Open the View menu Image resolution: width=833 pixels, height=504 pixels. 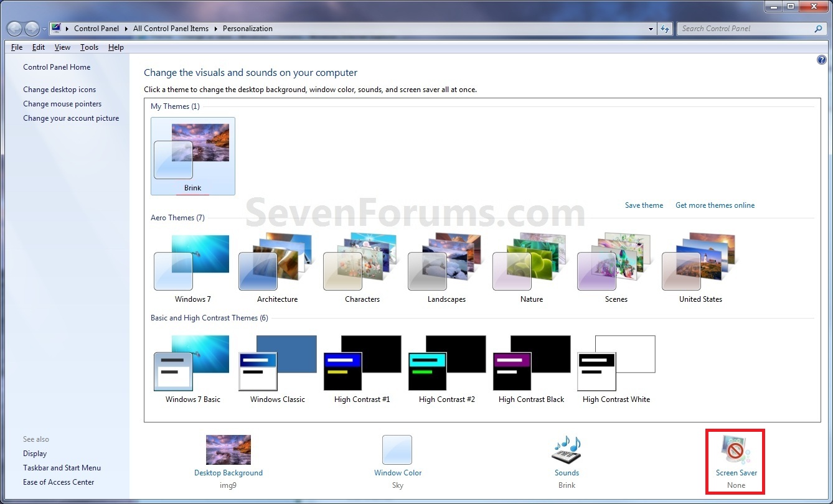pyautogui.click(x=62, y=47)
